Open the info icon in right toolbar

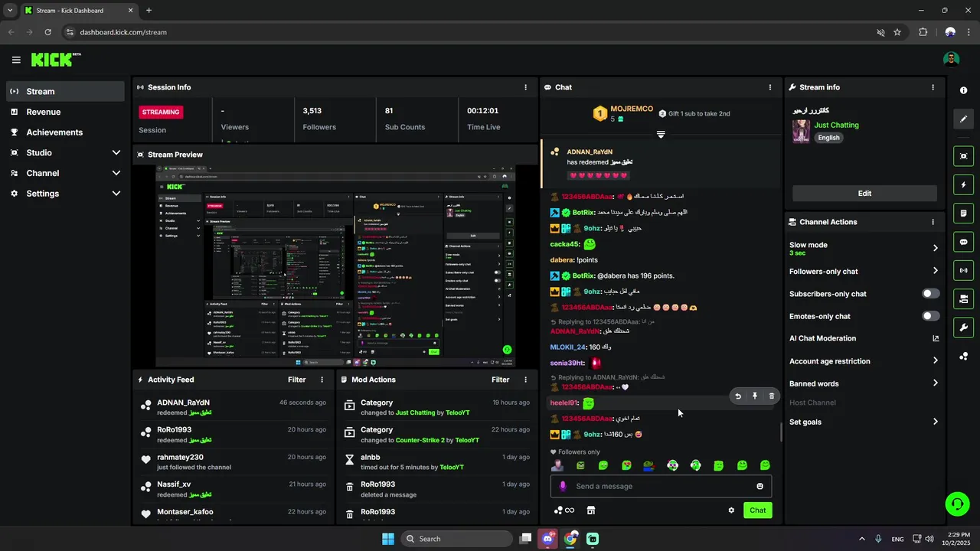(x=963, y=90)
